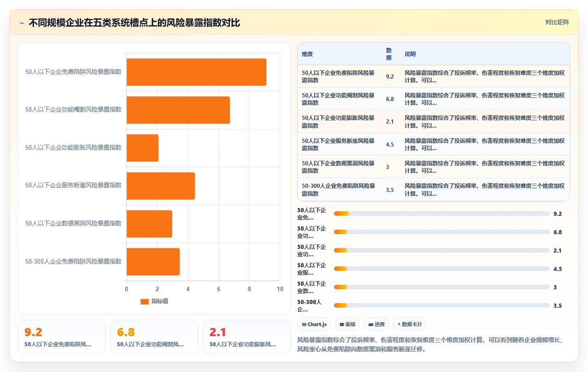
Task: Click the progress bar with value 6.8
Action: (x=441, y=232)
